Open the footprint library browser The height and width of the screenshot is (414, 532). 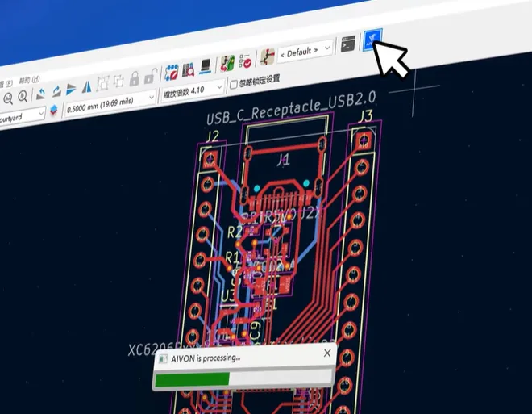pos(189,69)
